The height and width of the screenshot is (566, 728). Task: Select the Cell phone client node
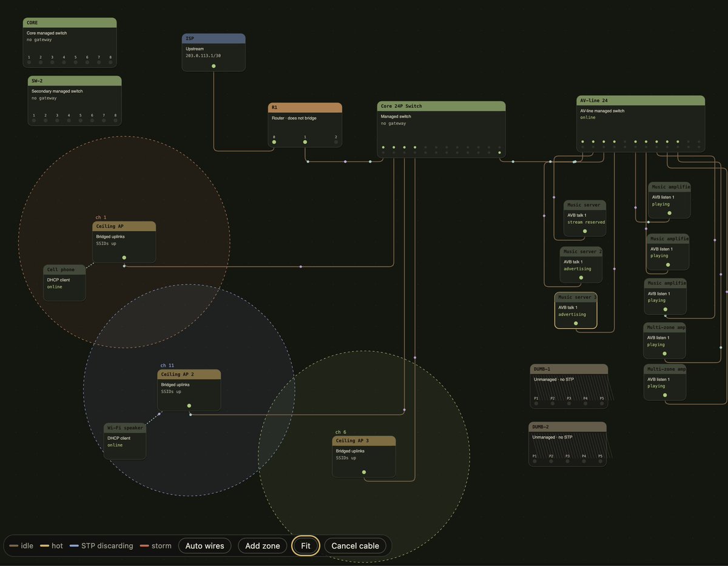pos(64,283)
